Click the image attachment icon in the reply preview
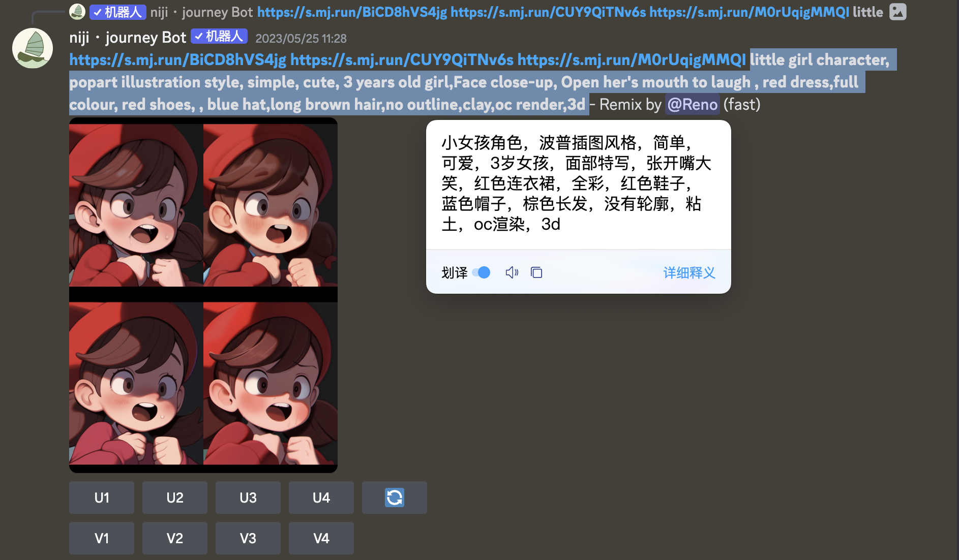 coord(897,12)
